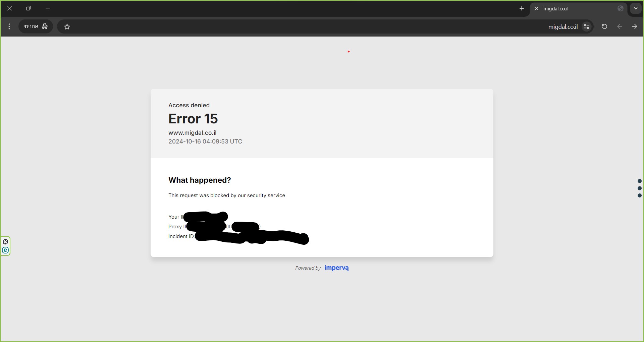Click 'This request was blocked' message
This screenshot has width=644, height=342.
coord(227,195)
